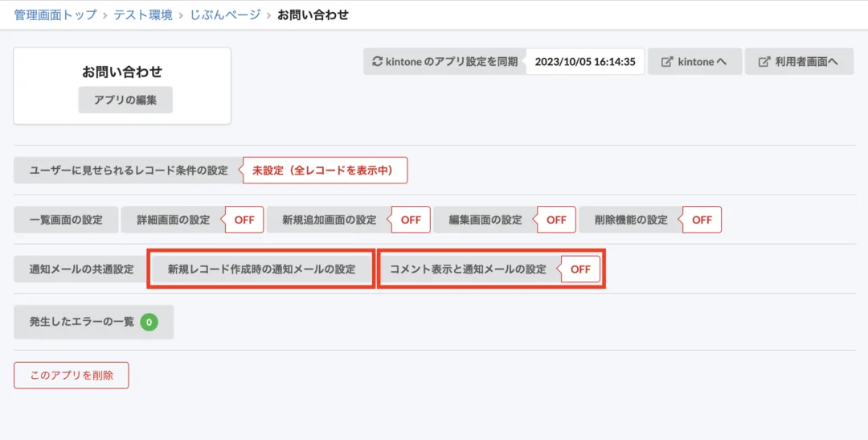
Task: Click 未設定（全レコードを表示中） status label
Action: pyautogui.click(x=325, y=171)
